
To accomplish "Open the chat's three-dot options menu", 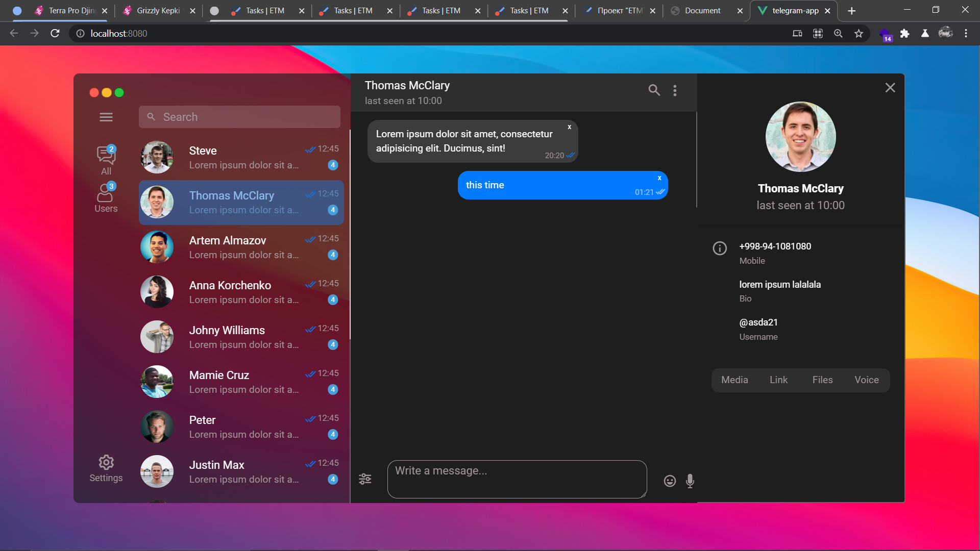I will pyautogui.click(x=674, y=90).
